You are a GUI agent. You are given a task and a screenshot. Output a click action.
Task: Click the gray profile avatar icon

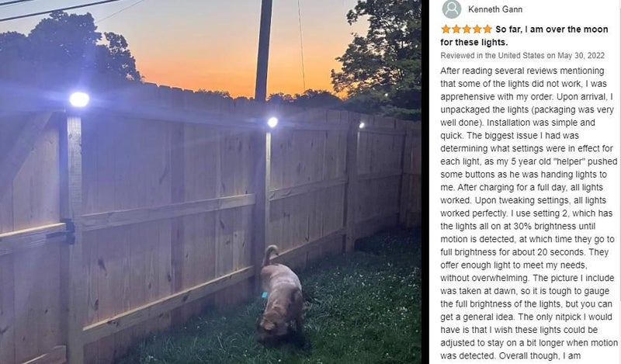click(x=452, y=9)
